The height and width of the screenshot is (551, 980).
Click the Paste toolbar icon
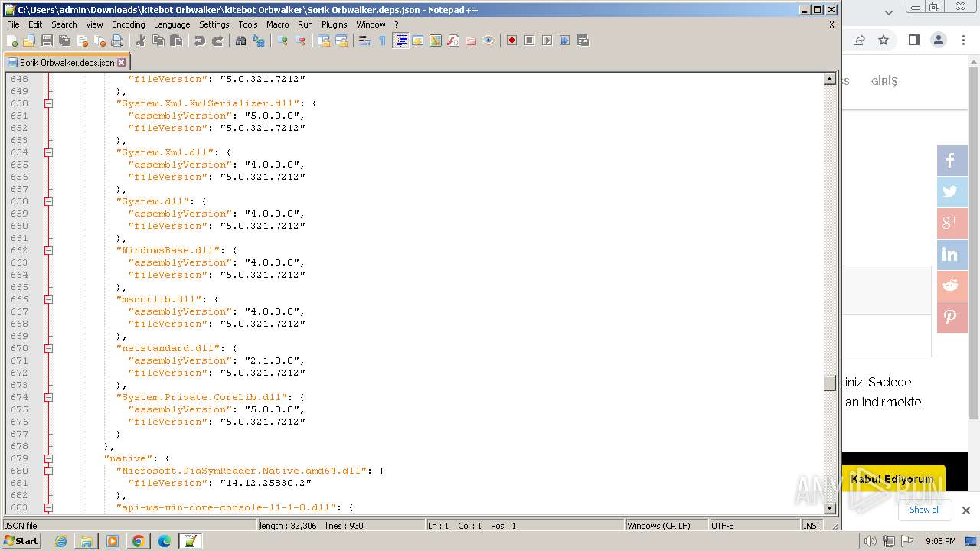pyautogui.click(x=176, y=41)
